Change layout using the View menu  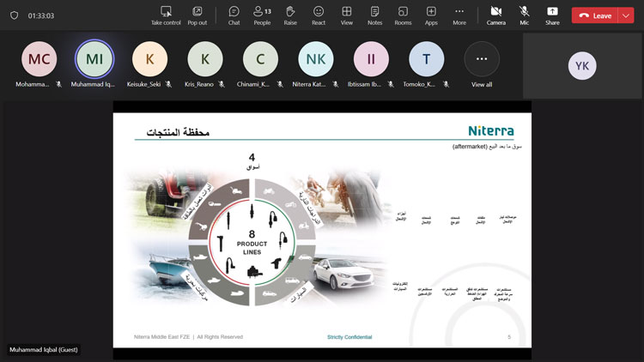click(347, 15)
